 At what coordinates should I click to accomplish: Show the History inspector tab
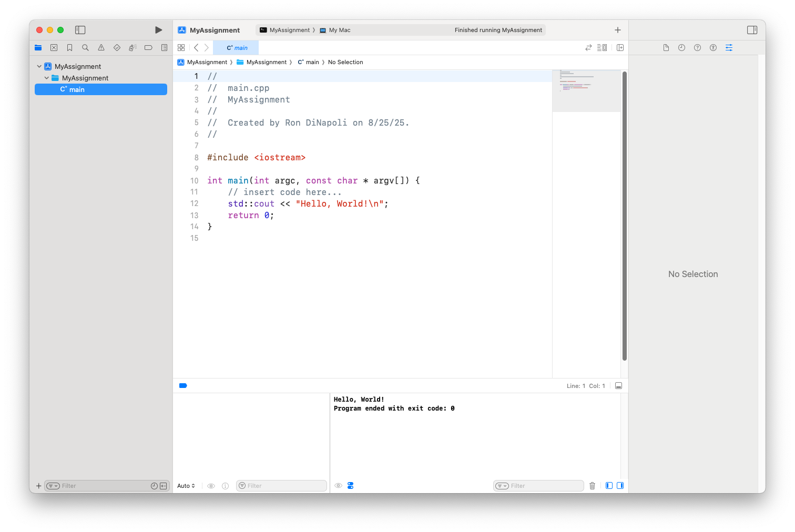click(681, 47)
